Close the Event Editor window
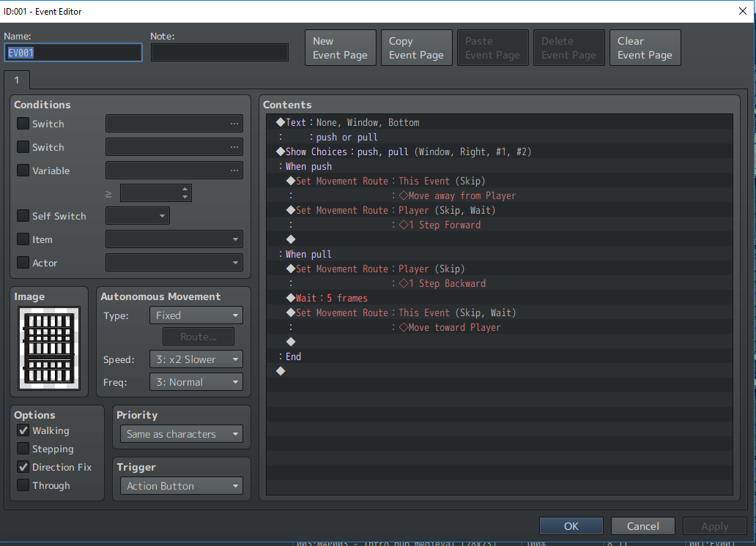The height and width of the screenshot is (546, 756). pyautogui.click(x=743, y=11)
